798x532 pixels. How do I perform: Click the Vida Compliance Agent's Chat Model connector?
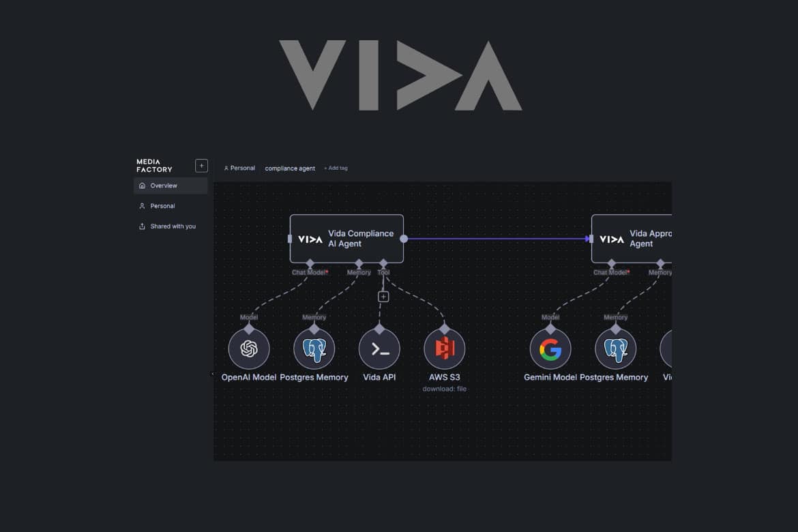point(310,263)
